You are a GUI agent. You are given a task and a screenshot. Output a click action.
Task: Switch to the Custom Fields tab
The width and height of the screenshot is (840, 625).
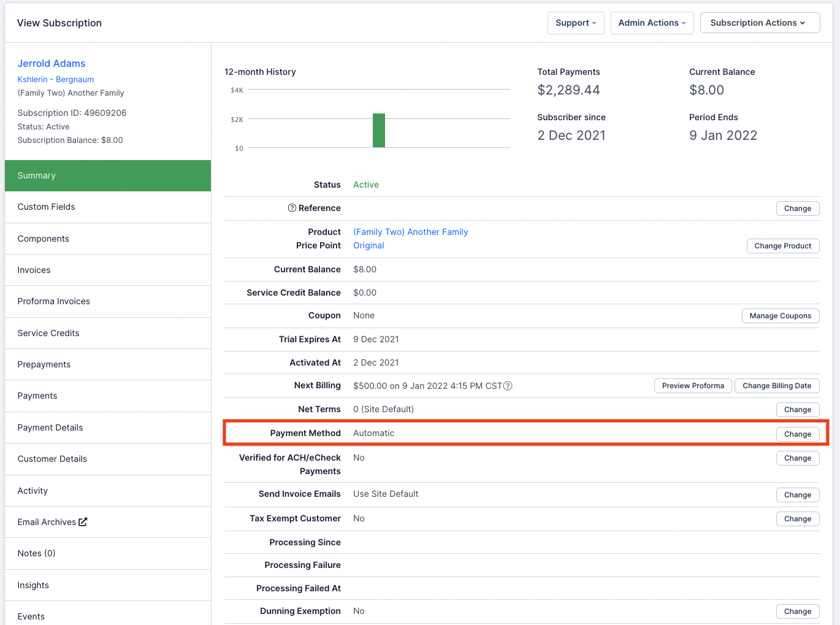[47, 207]
